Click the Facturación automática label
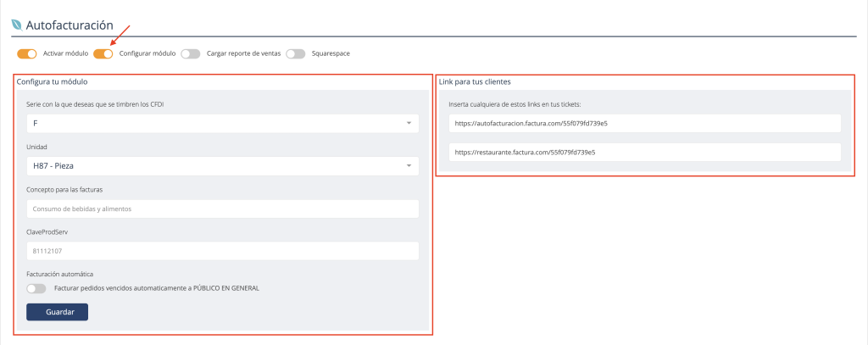Image resolution: width=868 pixels, height=345 pixels. pos(60,274)
